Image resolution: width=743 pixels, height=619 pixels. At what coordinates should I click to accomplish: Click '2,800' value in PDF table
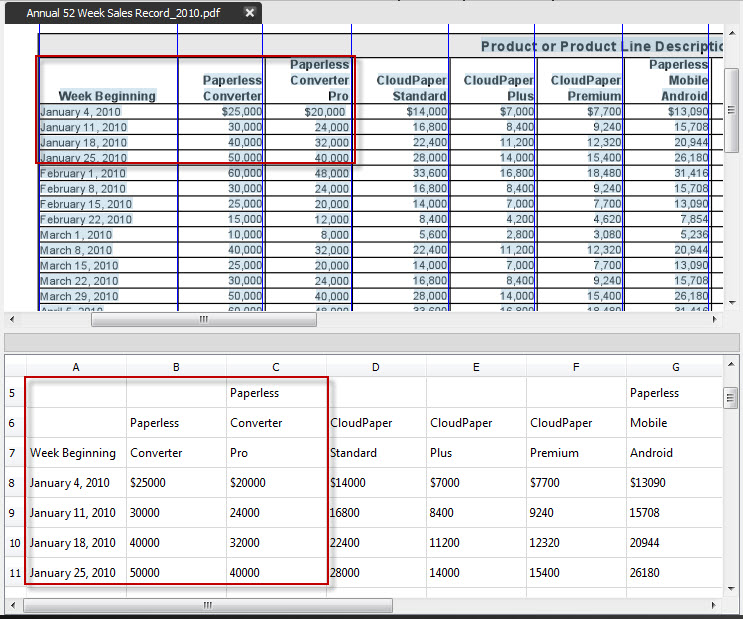(520, 235)
